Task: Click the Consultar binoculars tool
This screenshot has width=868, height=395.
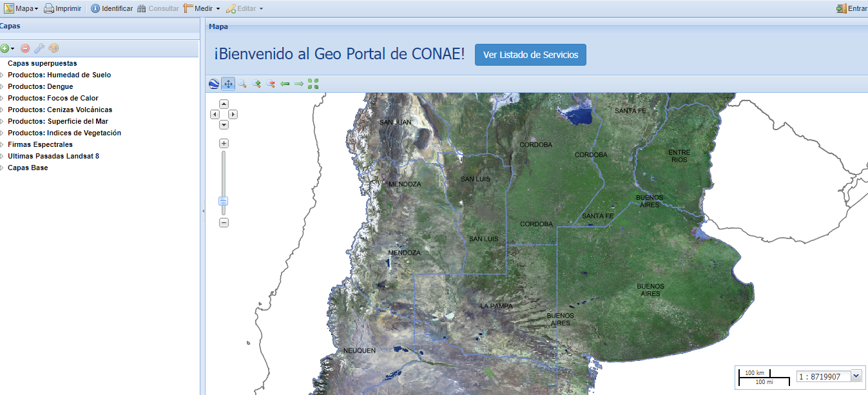Action: pyautogui.click(x=158, y=8)
